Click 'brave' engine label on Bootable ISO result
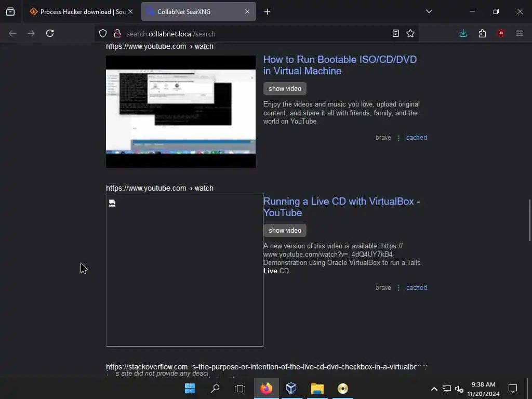The height and width of the screenshot is (399, 532). point(383,137)
